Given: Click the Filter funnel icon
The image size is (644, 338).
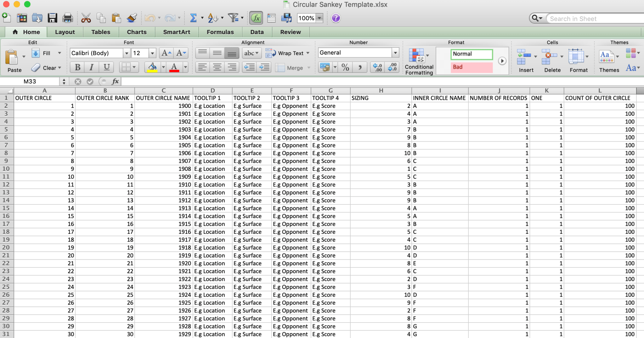Looking at the screenshot, I should coord(233,18).
